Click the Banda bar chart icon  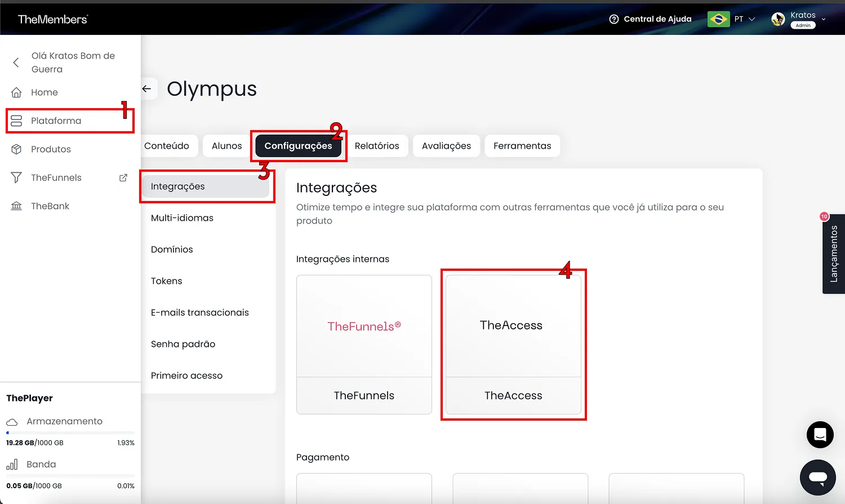pyautogui.click(x=12, y=465)
